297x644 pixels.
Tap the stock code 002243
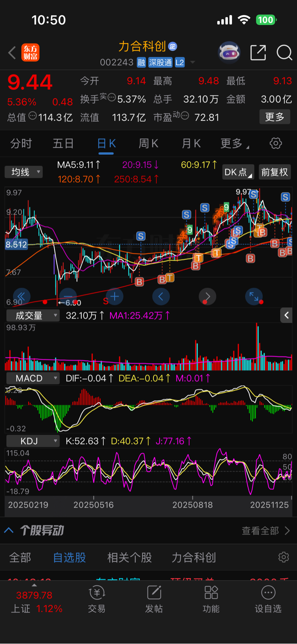[x=117, y=62]
